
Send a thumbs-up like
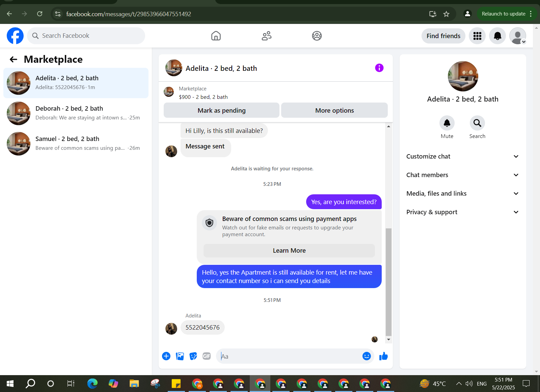pos(383,356)
